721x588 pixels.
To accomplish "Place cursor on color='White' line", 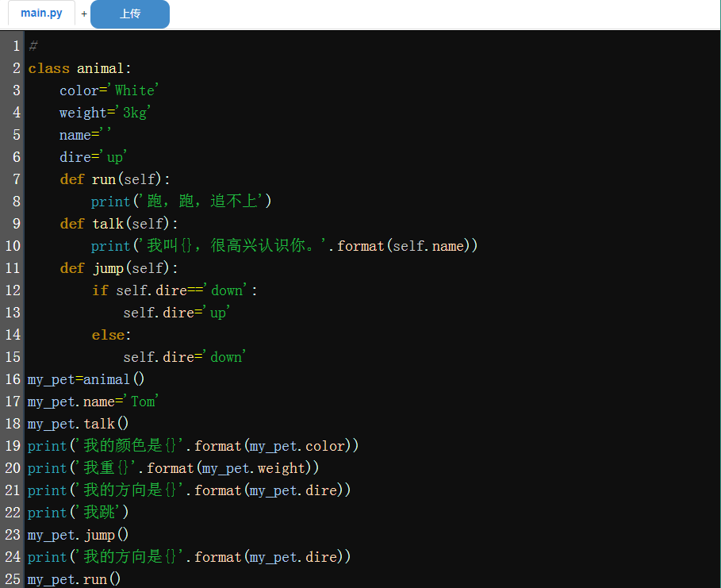I will tap(109, 90).
